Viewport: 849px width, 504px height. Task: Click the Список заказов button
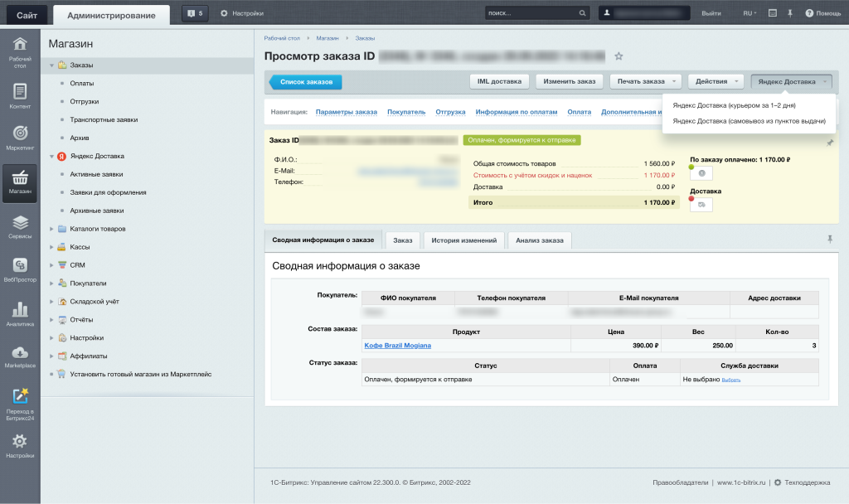(x=306, y=82)
